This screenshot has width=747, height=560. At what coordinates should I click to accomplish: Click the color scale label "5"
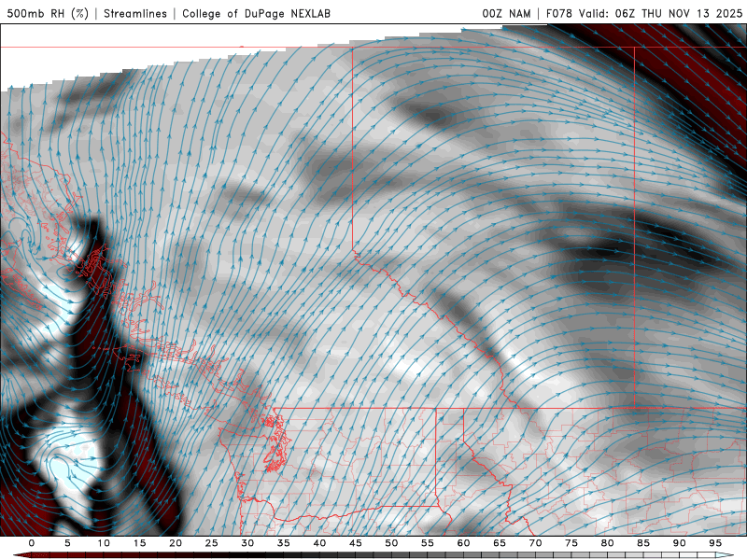coord(67,543)
